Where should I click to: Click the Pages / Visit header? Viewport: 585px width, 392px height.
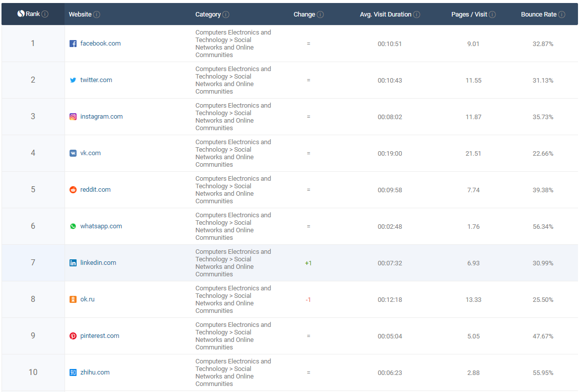click(x=469, y=15)
